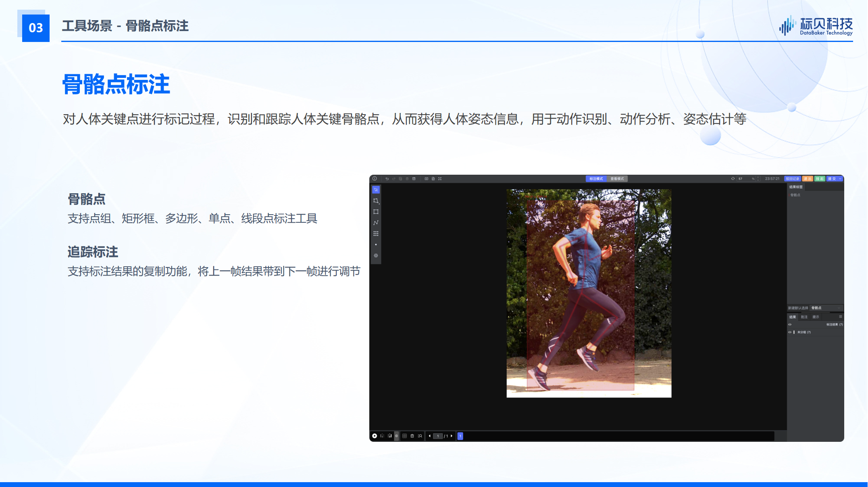Select the polygon drawing tool
The width and height of the screenshot is (868, 487).
[x=376, y=201]
